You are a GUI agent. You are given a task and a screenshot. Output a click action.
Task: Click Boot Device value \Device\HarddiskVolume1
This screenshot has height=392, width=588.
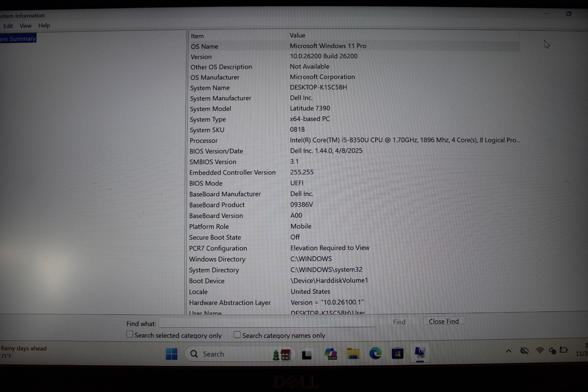pos(329,280)
